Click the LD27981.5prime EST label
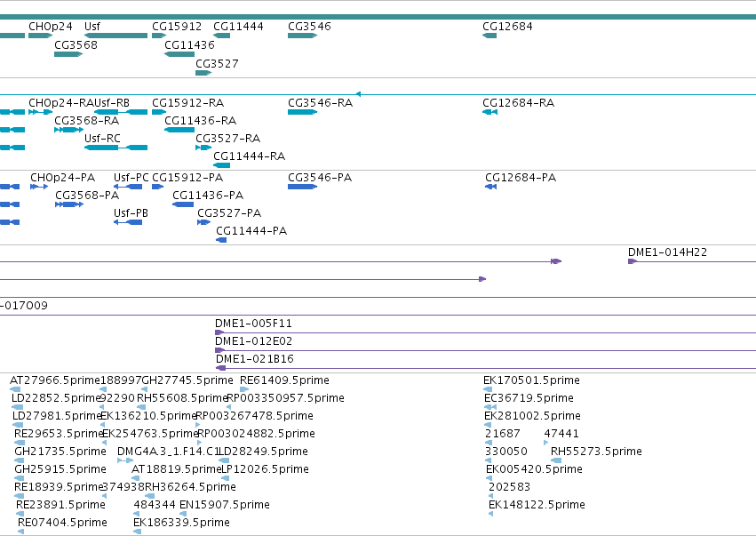The image size is (756, 536). click(56, 416)
